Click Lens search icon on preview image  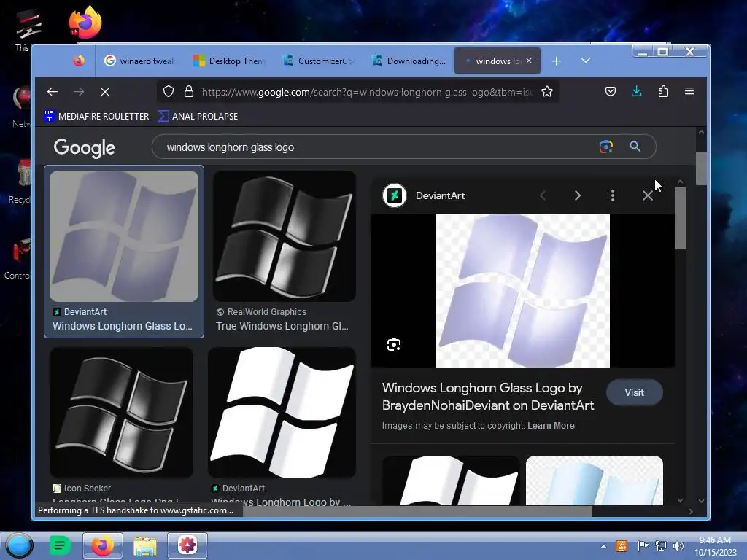[393, 344]
